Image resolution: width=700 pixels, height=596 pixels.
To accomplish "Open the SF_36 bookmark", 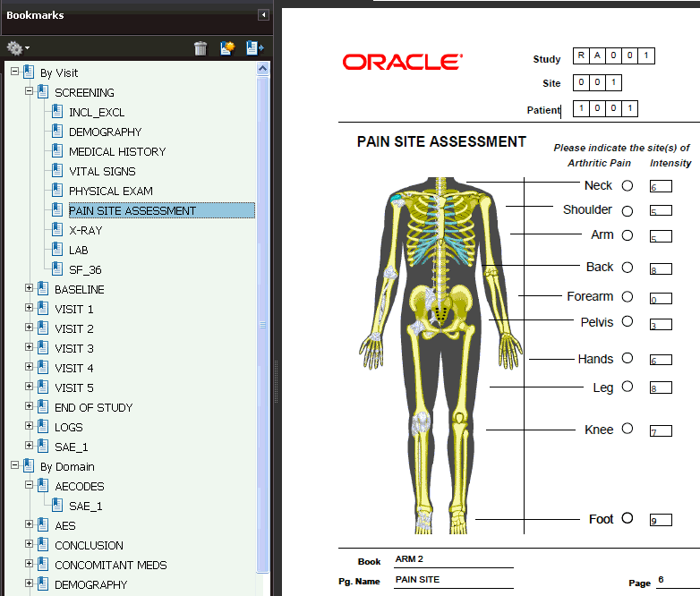I will pyautogui.click(x=85, y=269).
